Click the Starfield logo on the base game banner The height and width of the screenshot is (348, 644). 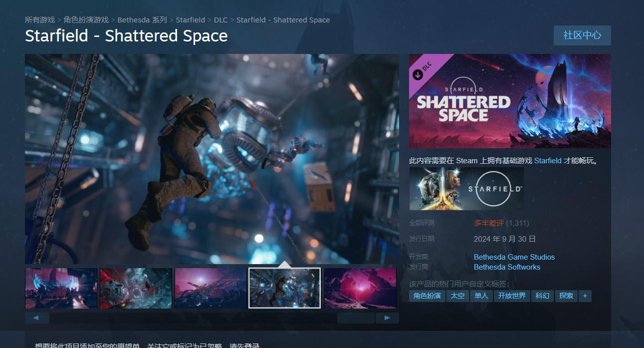point(493,189)
